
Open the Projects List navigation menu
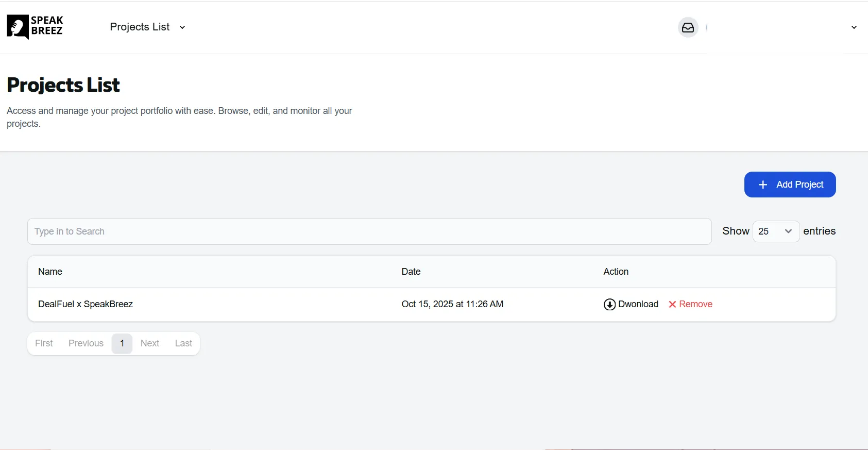[147, 27]
